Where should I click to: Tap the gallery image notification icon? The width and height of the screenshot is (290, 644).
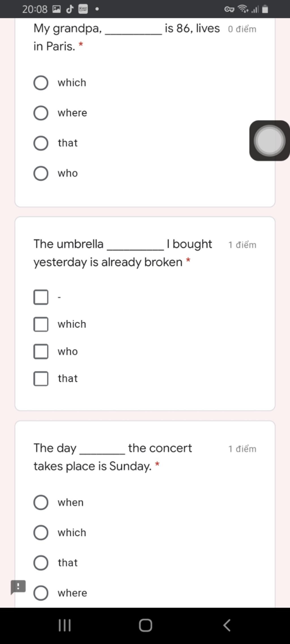point(57,9)
